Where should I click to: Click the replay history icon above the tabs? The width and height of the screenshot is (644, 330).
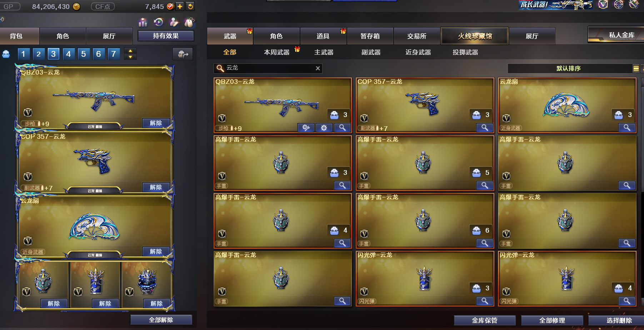click(x=158, y=22)
